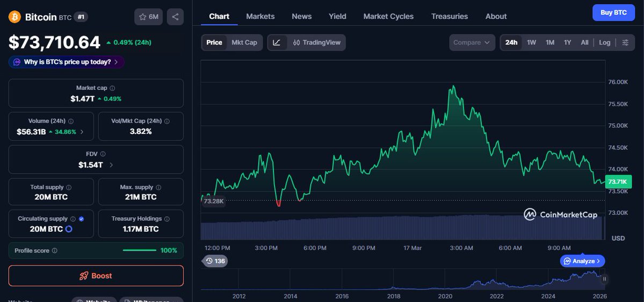Expand FDV details arrow
The image size is (644, 302).
click(x=111, y=165)
